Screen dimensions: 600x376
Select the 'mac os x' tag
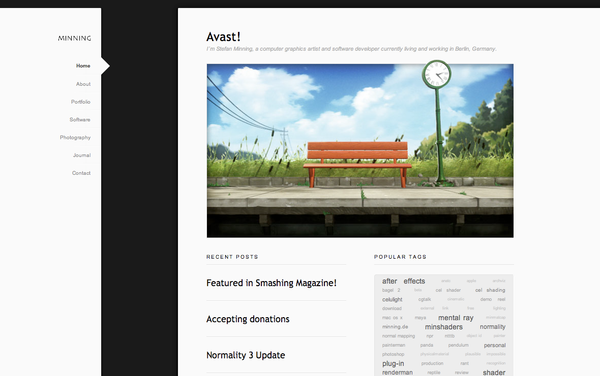tap(392, 318)
